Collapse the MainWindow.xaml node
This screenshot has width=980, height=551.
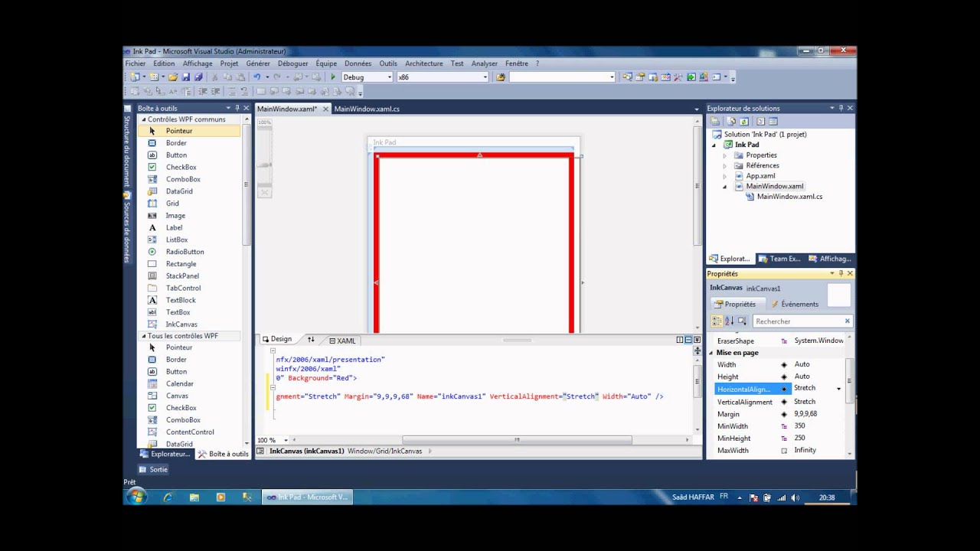(x=724, y=187)
